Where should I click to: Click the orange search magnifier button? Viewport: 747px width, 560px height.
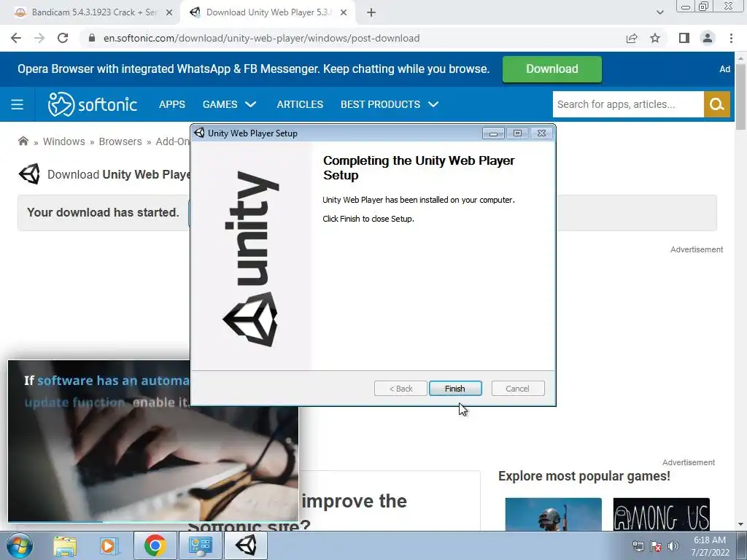[x=717, y=104]
